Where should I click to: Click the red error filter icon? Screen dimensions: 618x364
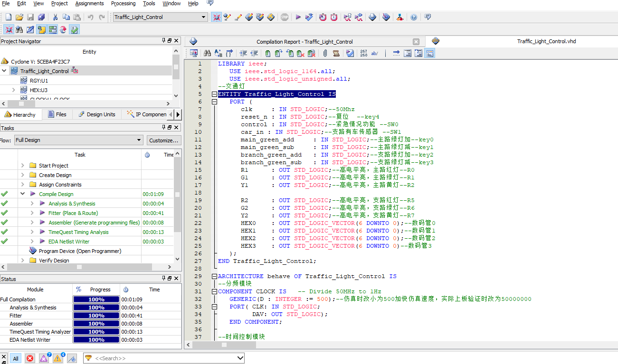pyautogui.click(x=30, y=358)
